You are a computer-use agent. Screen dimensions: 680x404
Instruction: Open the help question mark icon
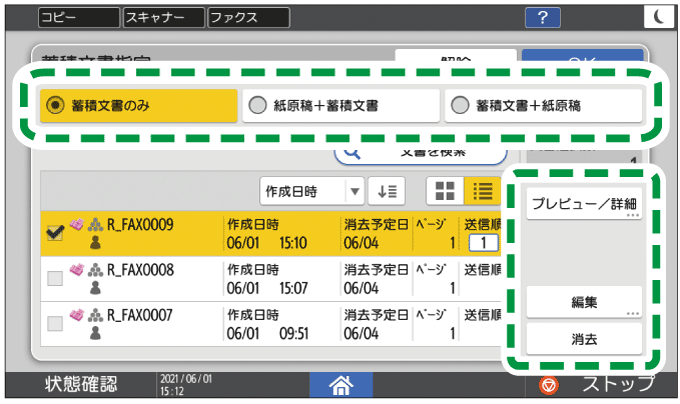(543, 18)
